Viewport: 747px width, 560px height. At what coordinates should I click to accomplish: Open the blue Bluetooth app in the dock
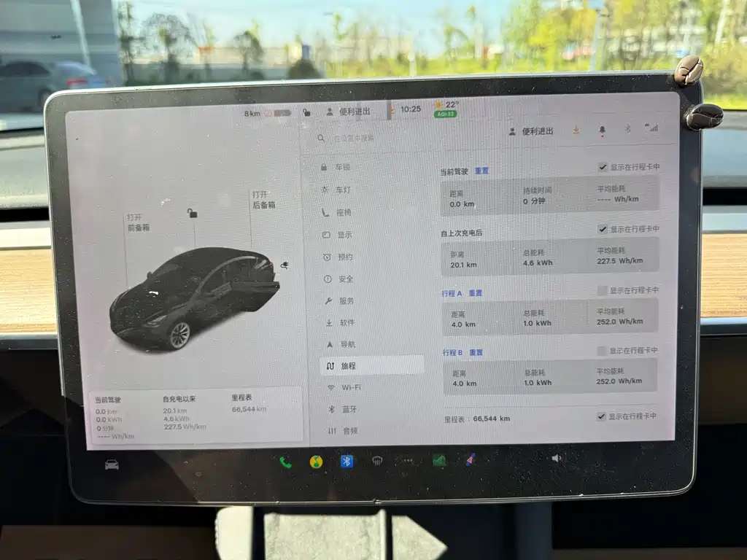pyautogui.click(x=347, y=461)
